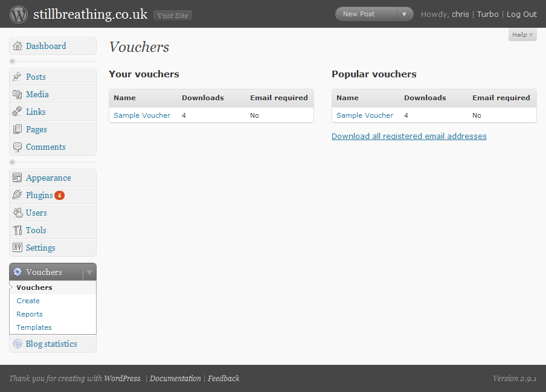Select the Vouchers submenu item
Image resolution: width=546 pixels, height=392 pixels.
click(34, 288)
